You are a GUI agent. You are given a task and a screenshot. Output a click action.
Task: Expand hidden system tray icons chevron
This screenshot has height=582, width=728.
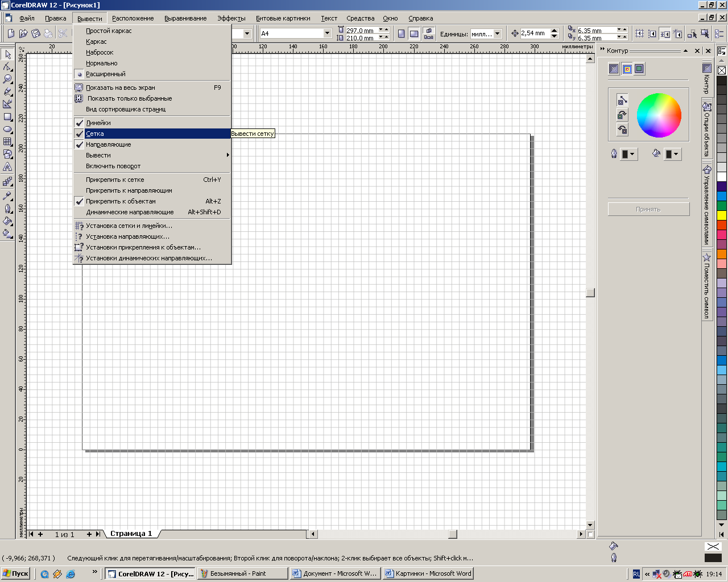point(647,574)
